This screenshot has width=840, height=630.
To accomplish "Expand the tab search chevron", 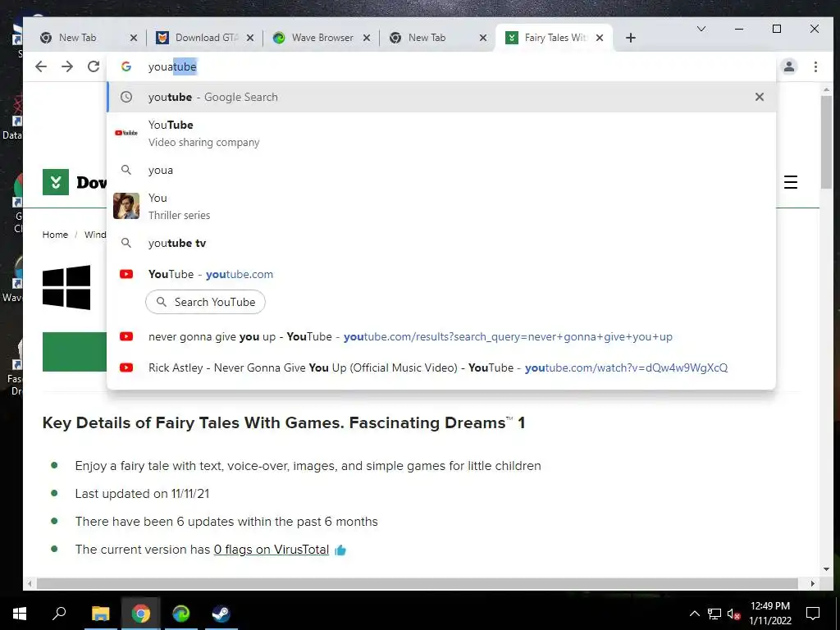I will tap(701, 29).
